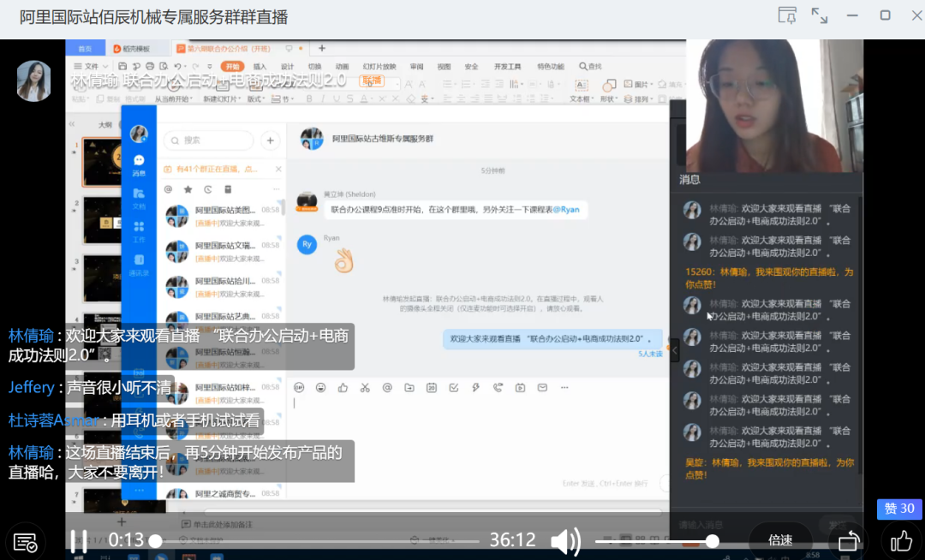Click the GIF icon in chat toolbar
The height and width of the screenshot is (560, 925).
[x=299, y=387]
